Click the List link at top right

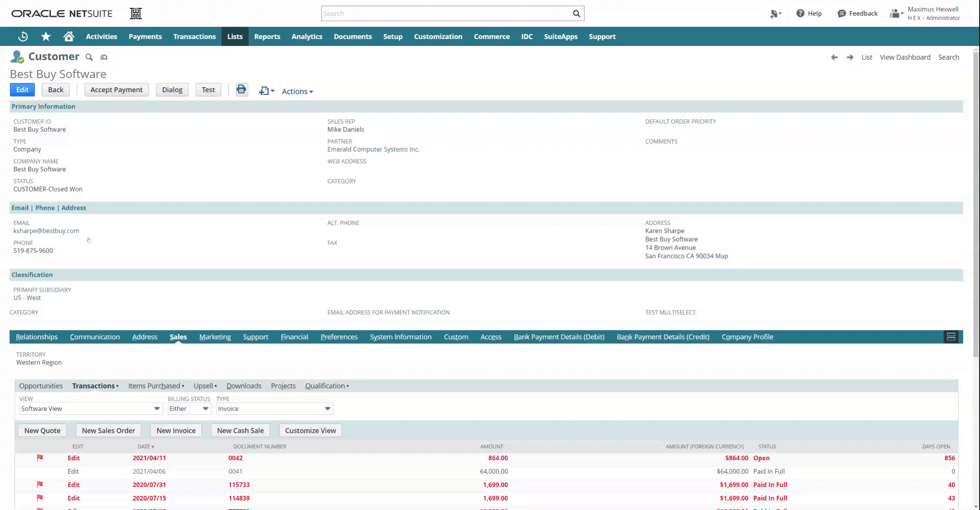[x=867, y=57]
